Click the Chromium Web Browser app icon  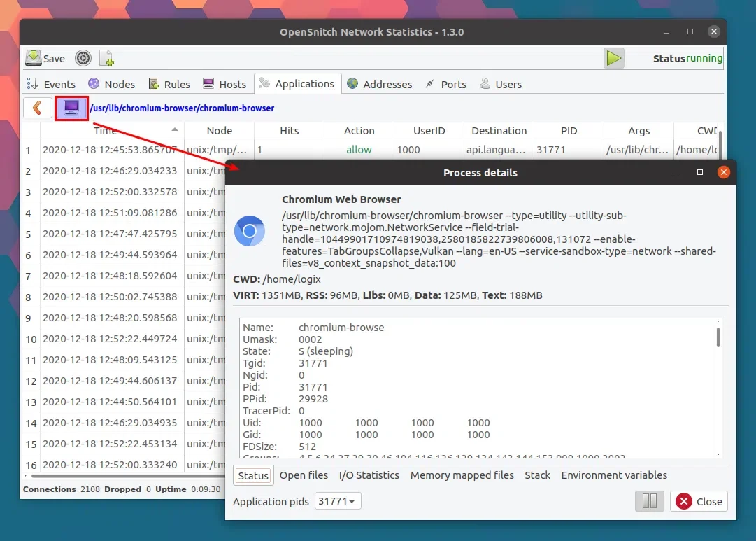(x=249, y=231)
